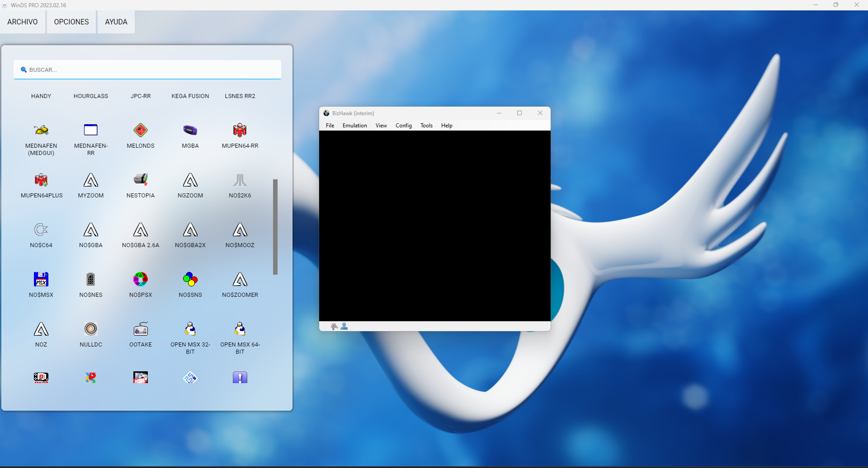The height and width of the screenshot is (468, 868).
Task: Open the Oswan handheld icon in bottom row
Action: pos(41,378)
